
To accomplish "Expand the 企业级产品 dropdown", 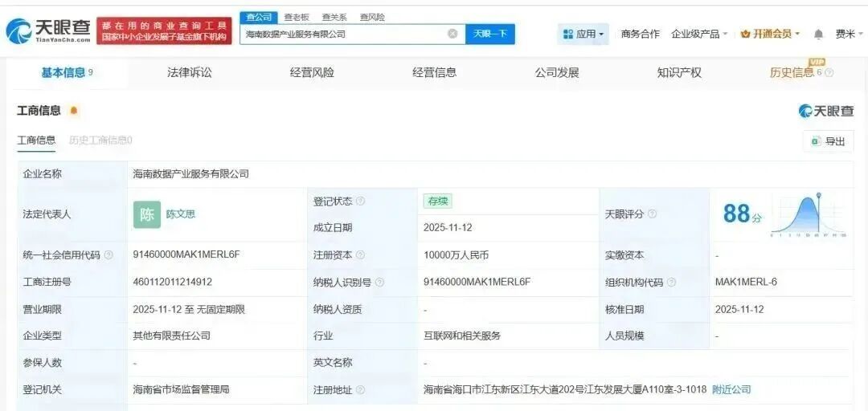I will coord(699,34).
